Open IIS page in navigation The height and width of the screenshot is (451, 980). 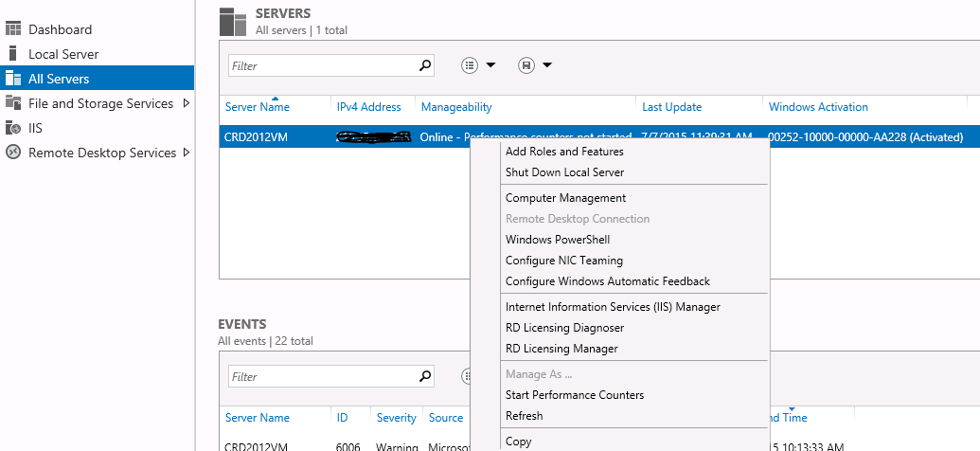(35, 128)
